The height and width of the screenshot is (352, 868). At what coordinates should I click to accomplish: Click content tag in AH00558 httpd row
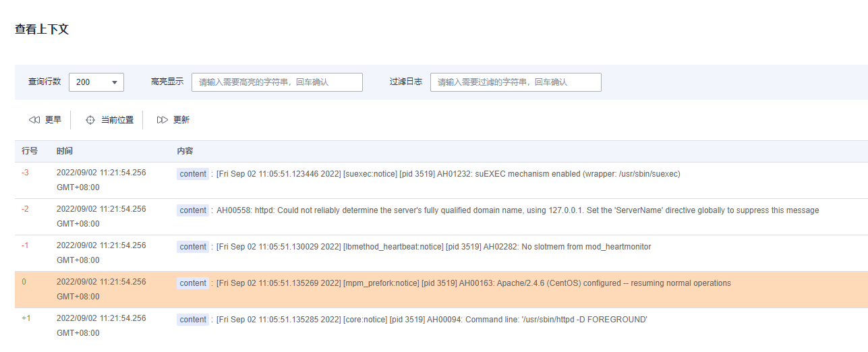(x=193, y=210)
